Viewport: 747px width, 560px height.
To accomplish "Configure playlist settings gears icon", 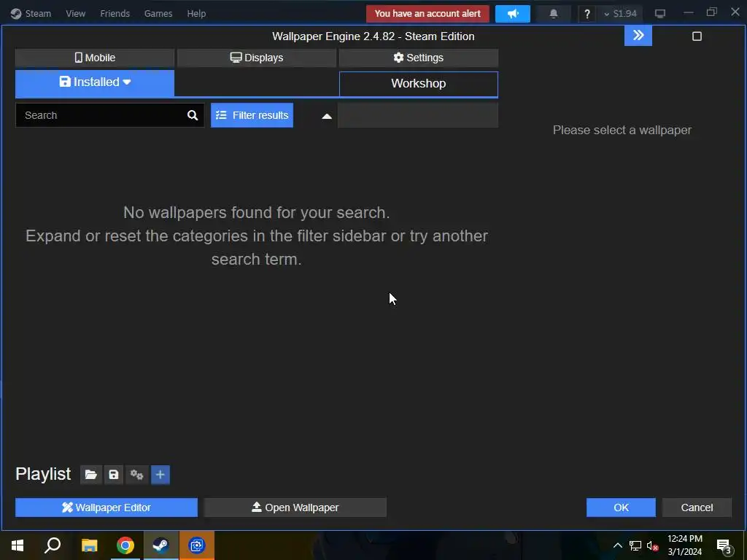I will pyautogui.click(x=136, y=475).
